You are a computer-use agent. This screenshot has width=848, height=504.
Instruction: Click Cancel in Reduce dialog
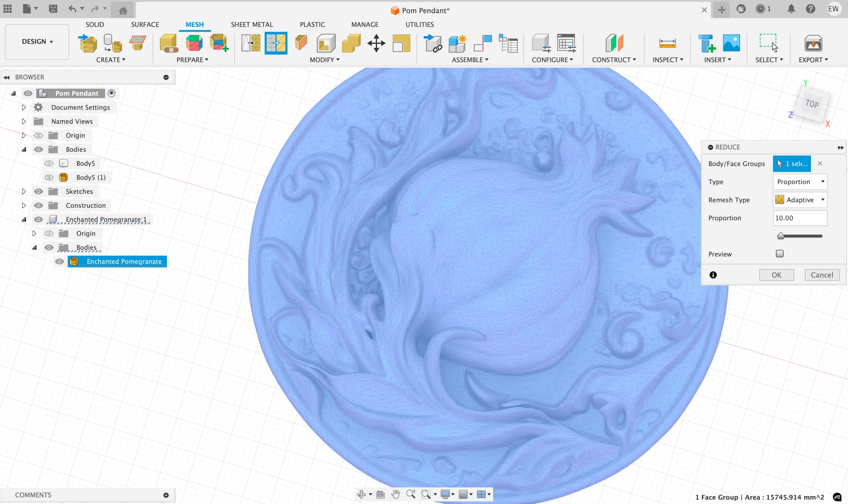point(821,275)
